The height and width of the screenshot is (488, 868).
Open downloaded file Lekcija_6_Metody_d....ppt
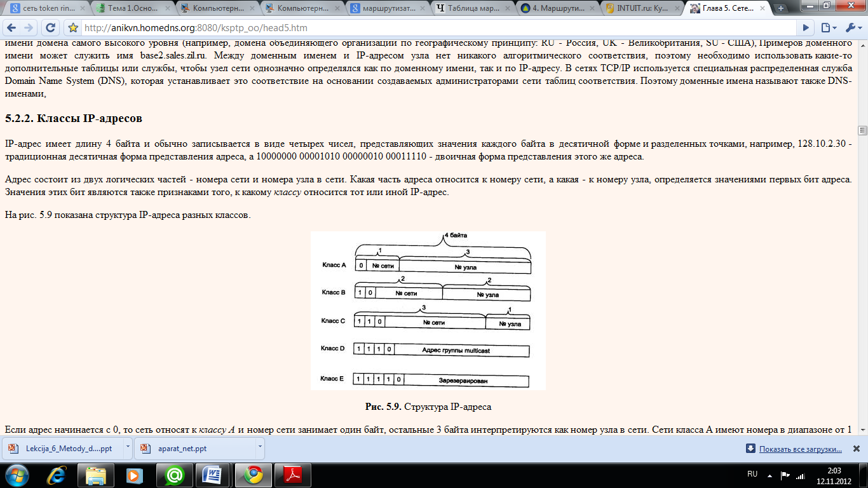click(63, 448)
